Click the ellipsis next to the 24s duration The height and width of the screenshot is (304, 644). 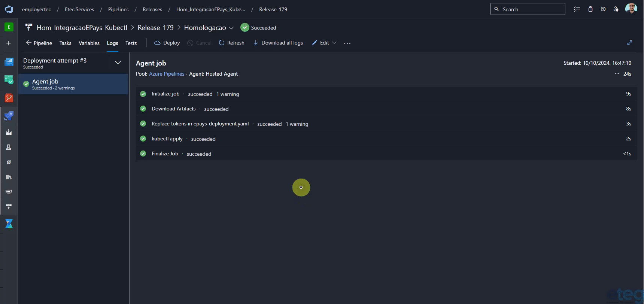coord(617,74)
